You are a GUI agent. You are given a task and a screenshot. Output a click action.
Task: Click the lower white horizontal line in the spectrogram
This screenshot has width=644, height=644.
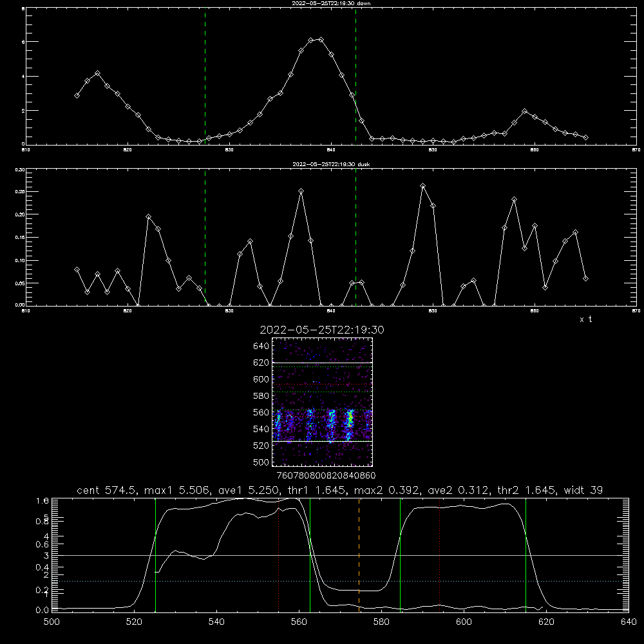323,441
